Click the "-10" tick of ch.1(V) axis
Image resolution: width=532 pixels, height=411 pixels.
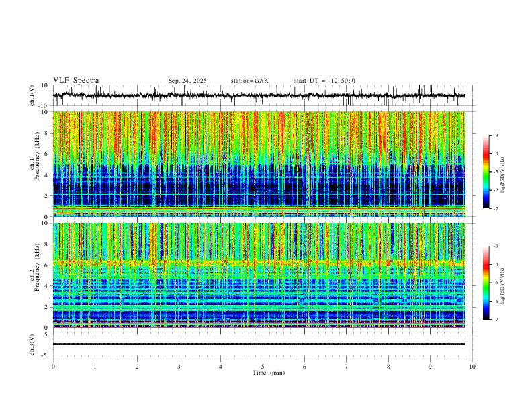(x=42, y=106)
